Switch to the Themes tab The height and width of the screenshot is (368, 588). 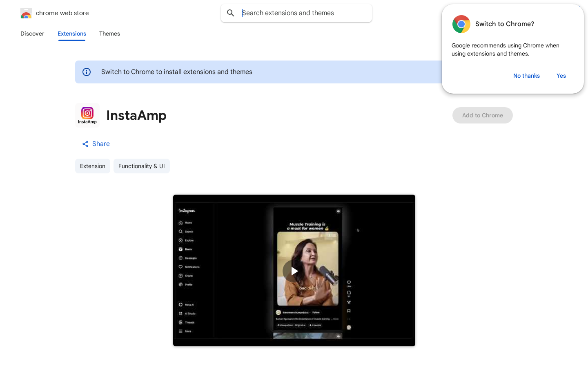109,34
